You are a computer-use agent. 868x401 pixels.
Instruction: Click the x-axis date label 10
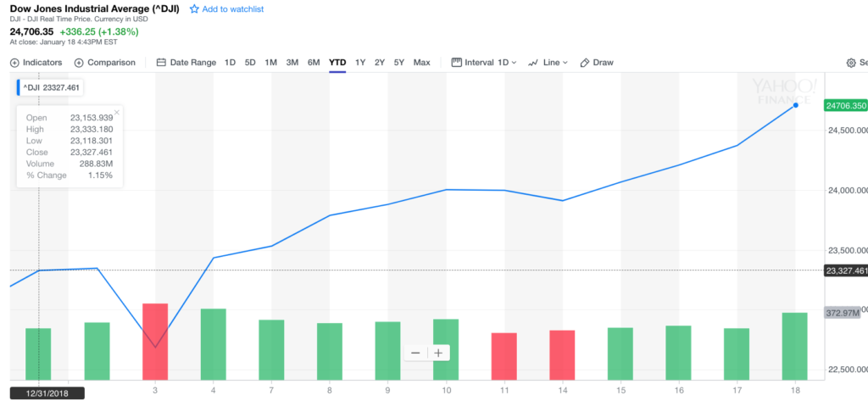(x=446, y=391)
